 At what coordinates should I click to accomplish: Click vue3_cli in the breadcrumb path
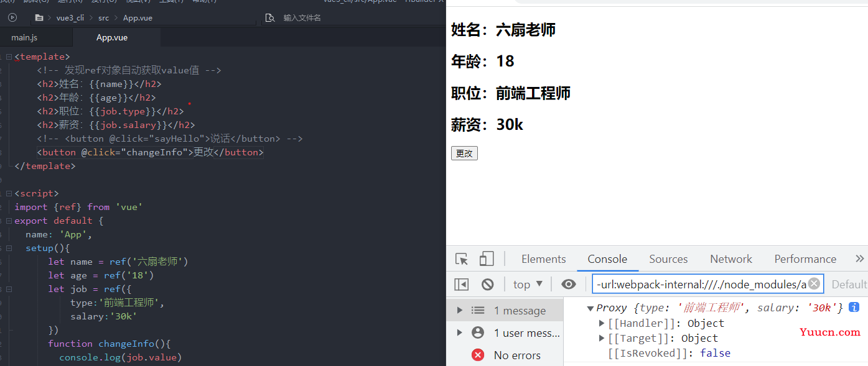70,18
